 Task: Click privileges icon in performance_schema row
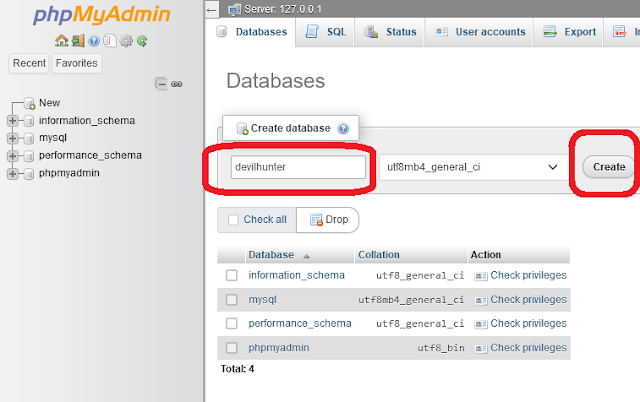(481, 324)
